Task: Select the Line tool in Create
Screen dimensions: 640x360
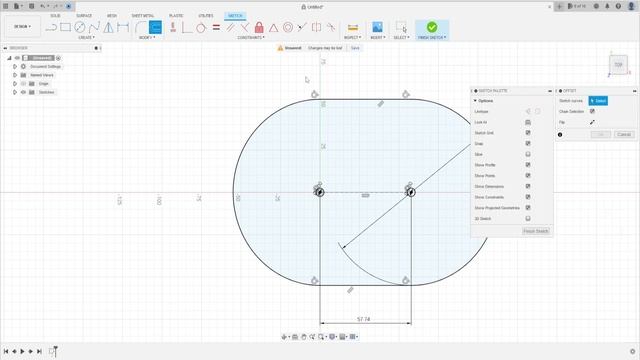Action: click(x=51, y=27)
